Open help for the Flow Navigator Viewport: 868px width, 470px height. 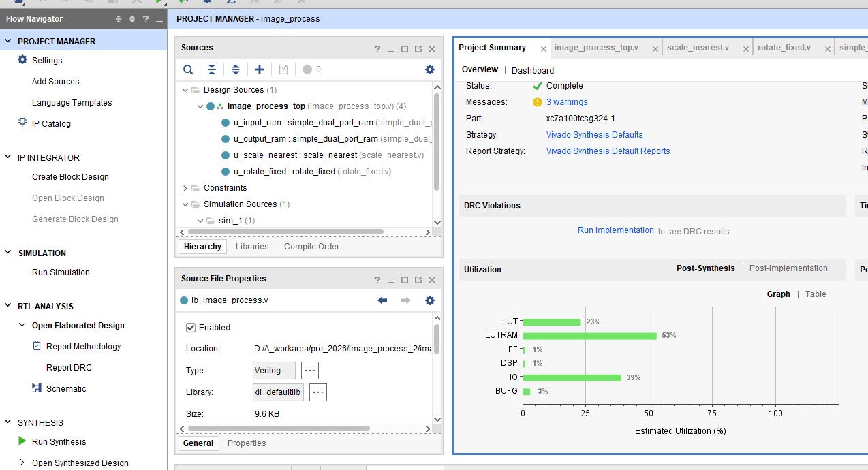[146, 19]
